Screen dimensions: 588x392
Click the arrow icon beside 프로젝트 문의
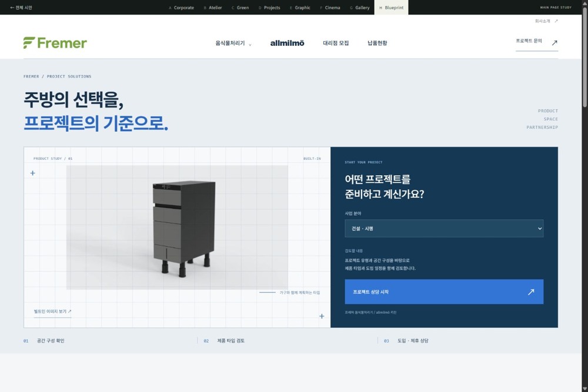(x=554, y=43)
